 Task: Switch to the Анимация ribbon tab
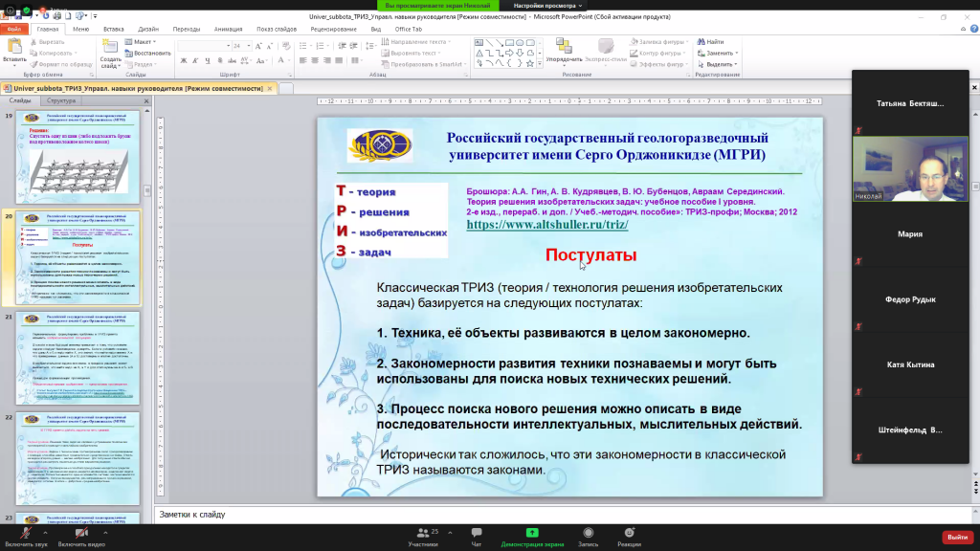(x=228, y=29)
